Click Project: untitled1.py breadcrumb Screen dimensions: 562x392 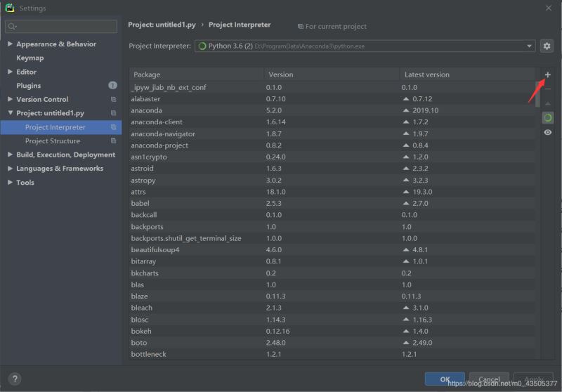click(x=162, y=25)
